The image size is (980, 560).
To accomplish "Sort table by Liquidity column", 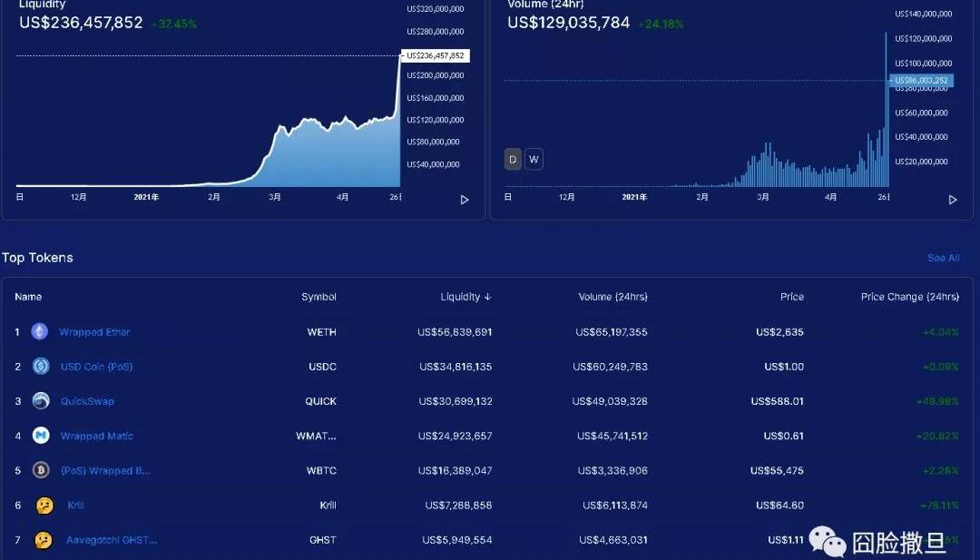I will point(465,297).
